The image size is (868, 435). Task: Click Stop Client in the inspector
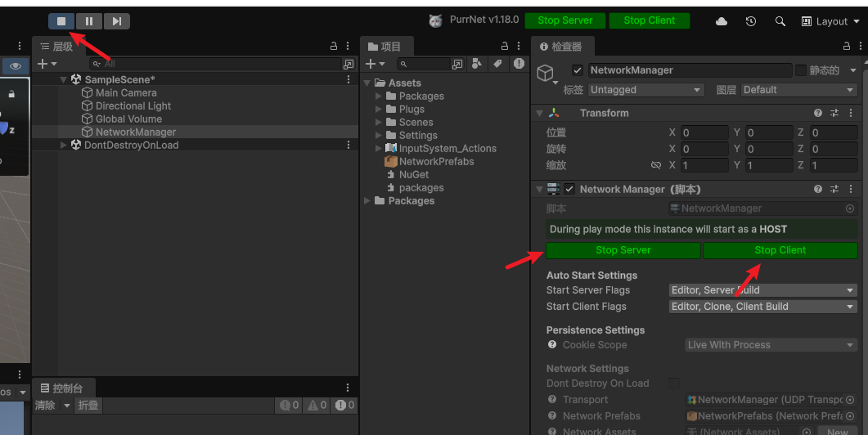(x=780, y=250)
